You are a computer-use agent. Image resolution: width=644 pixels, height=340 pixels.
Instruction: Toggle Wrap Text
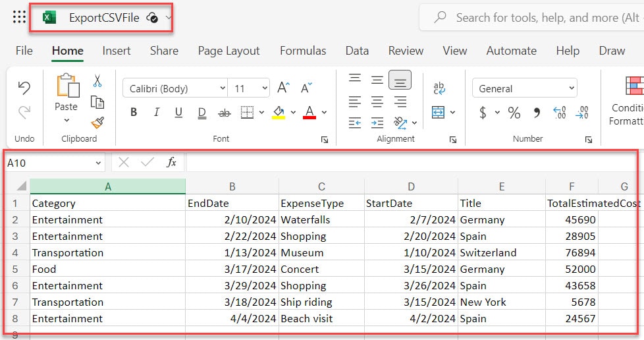[x=439, y=88]
